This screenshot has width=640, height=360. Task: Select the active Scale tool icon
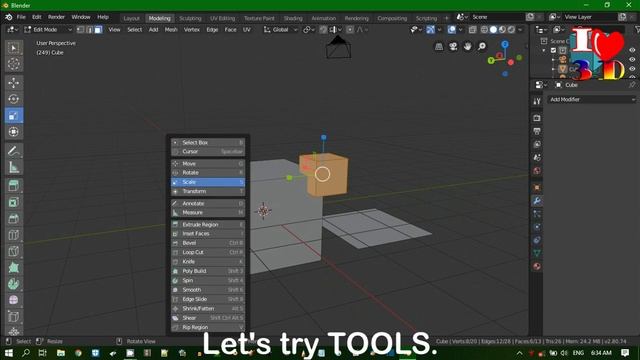(13, 116)
